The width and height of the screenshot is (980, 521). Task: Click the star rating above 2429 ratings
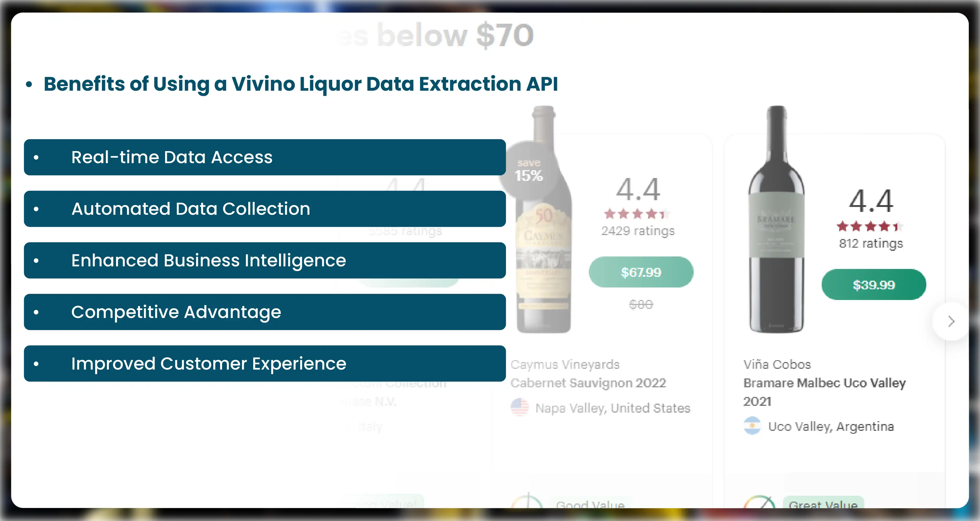(637, 214)
